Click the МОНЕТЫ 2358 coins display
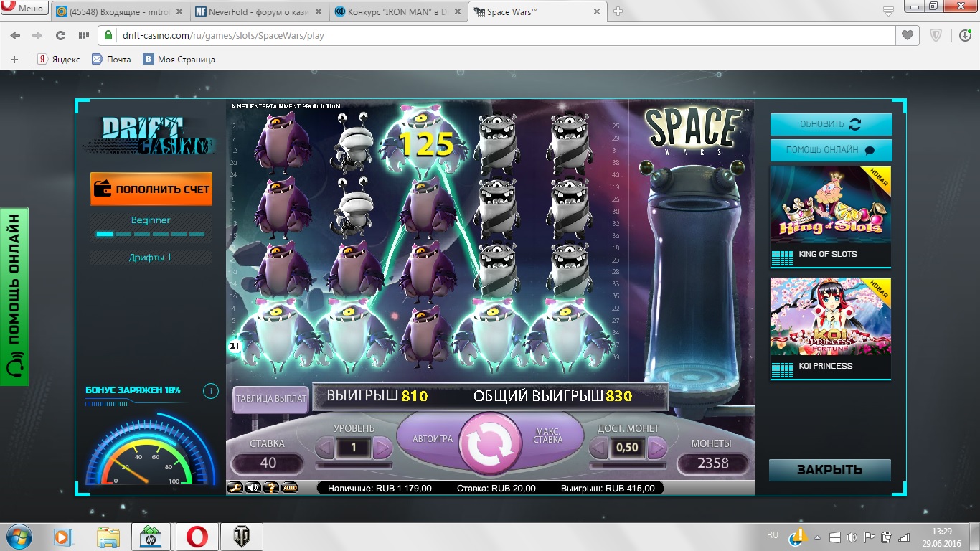The height and width of the screenshot is (551, 980). [713, 463]
